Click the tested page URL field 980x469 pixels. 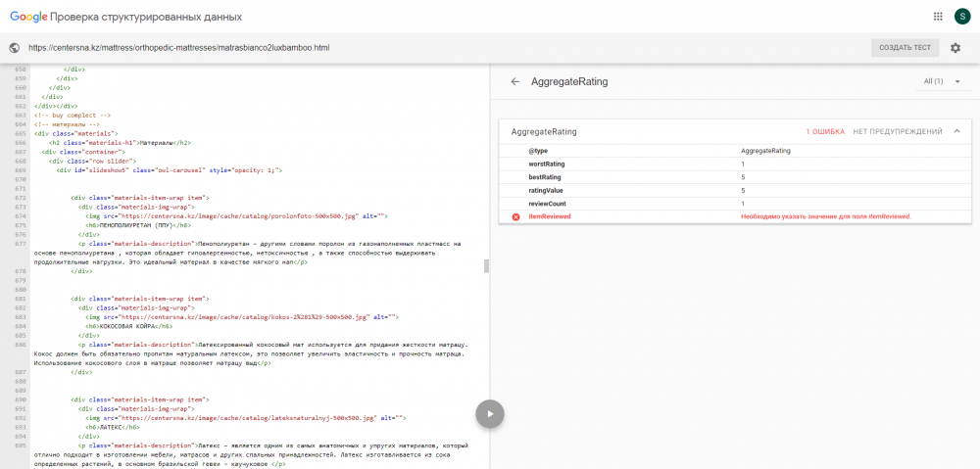click(178, 47)
